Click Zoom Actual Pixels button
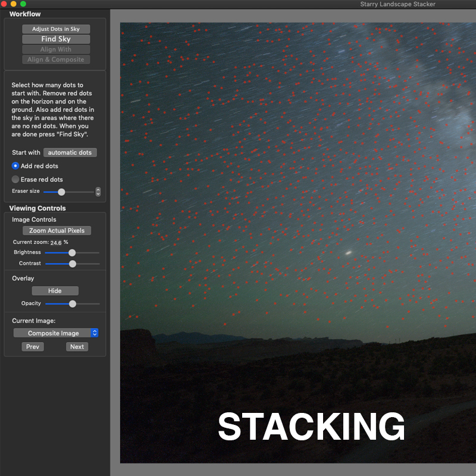The image size is (476, 476). tap(57, 230)
